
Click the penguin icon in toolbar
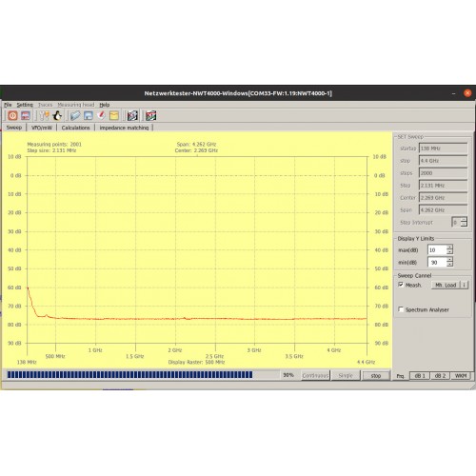(57, 116)
